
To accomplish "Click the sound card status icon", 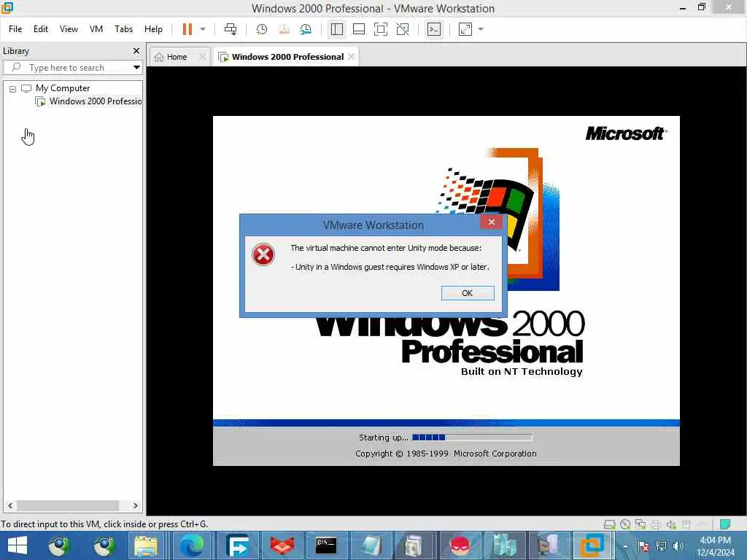I will click(671, 525).
